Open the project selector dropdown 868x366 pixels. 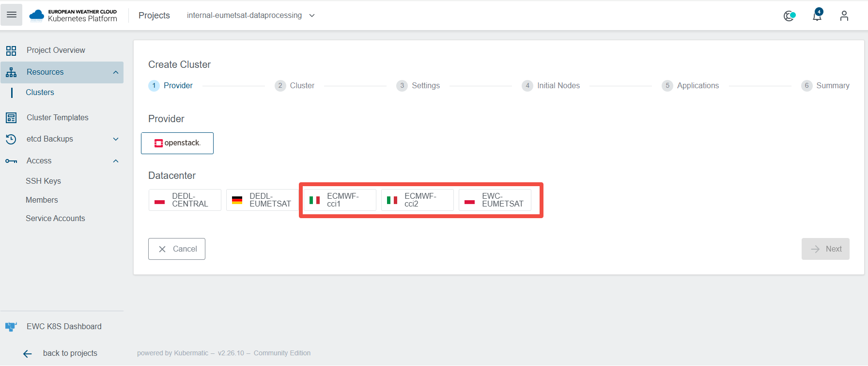pyautogui.click(x=251, y=16)
